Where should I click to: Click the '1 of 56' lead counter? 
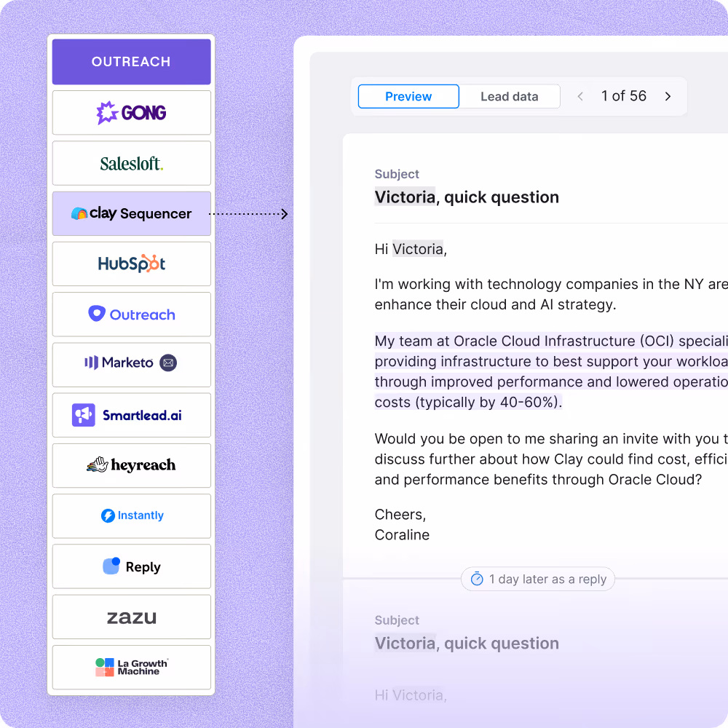click(x=624, y=96)
